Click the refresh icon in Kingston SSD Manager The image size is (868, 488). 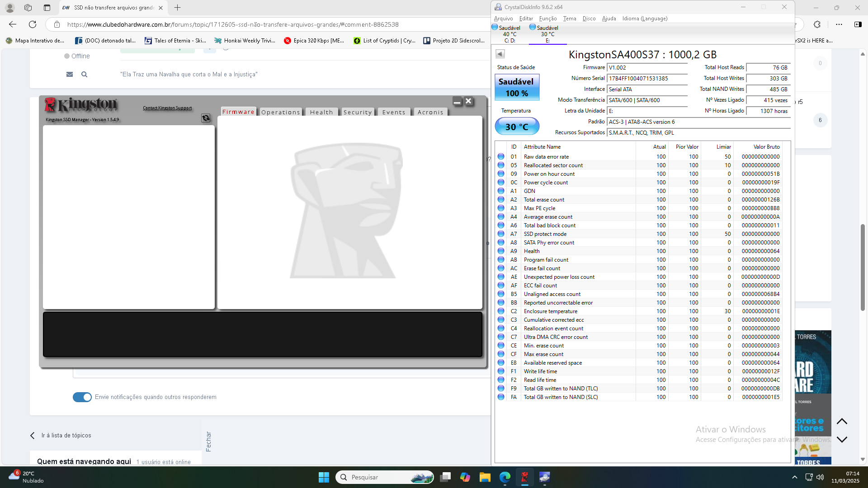(206, 118)
